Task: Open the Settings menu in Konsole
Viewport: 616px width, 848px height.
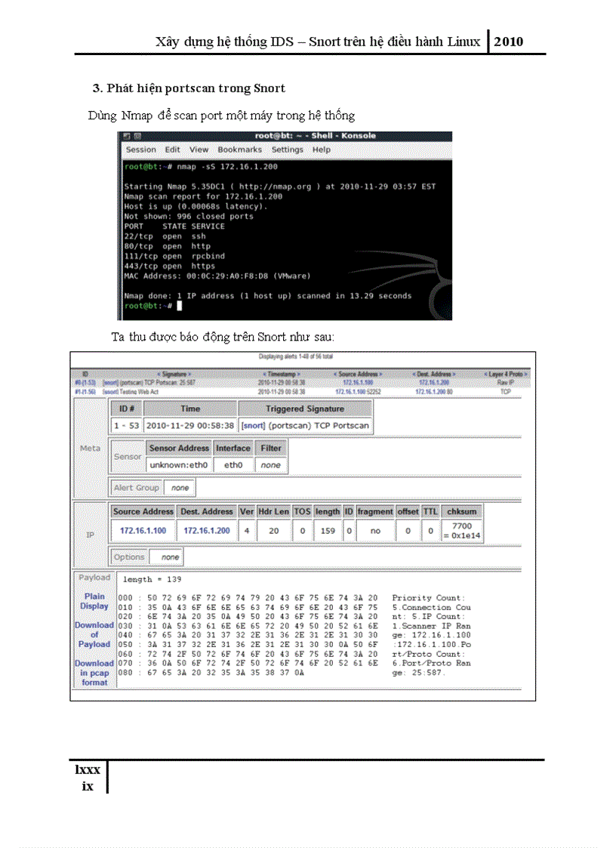Action: pos(287,150)
